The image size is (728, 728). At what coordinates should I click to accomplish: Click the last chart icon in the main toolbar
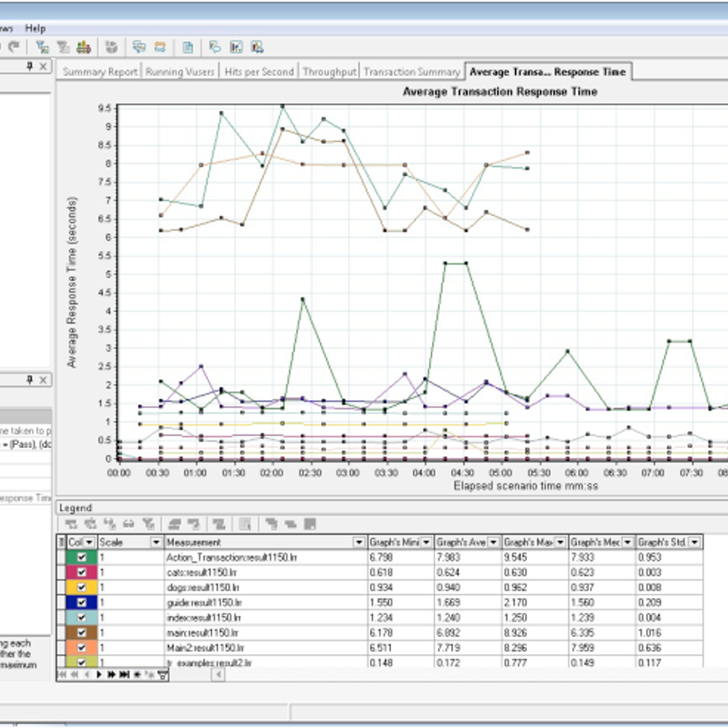pyautogui.click(x=257, y=47)
